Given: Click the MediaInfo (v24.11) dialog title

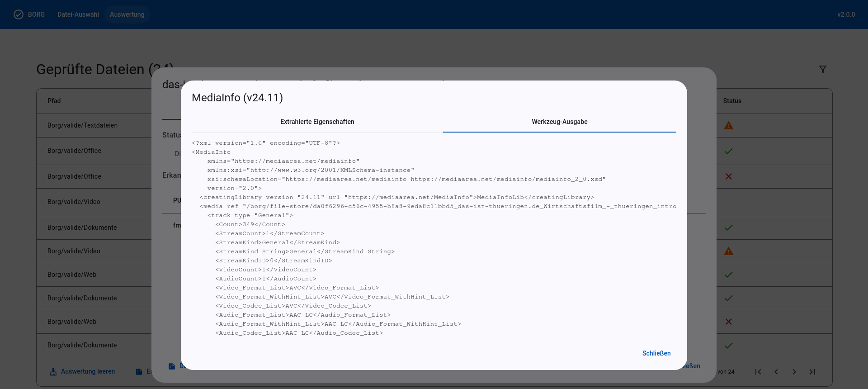Looking at the screenshot, I should pyautogui.click(x=237, y=98).
